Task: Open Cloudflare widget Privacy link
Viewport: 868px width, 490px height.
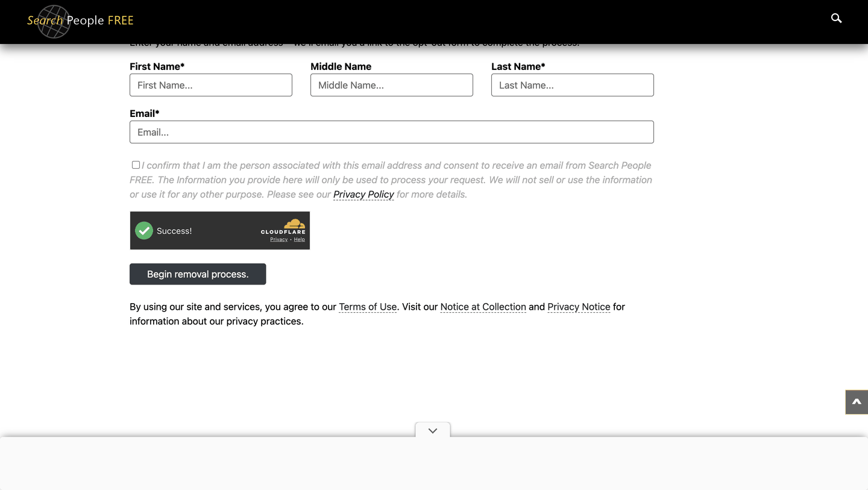Action: 278,239
